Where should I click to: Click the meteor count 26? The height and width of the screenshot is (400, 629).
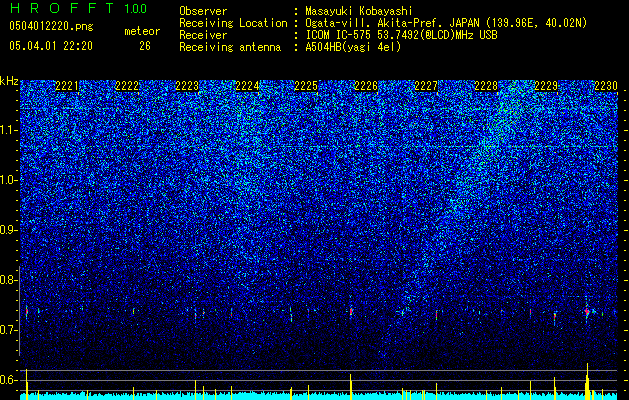pos(145,46)
